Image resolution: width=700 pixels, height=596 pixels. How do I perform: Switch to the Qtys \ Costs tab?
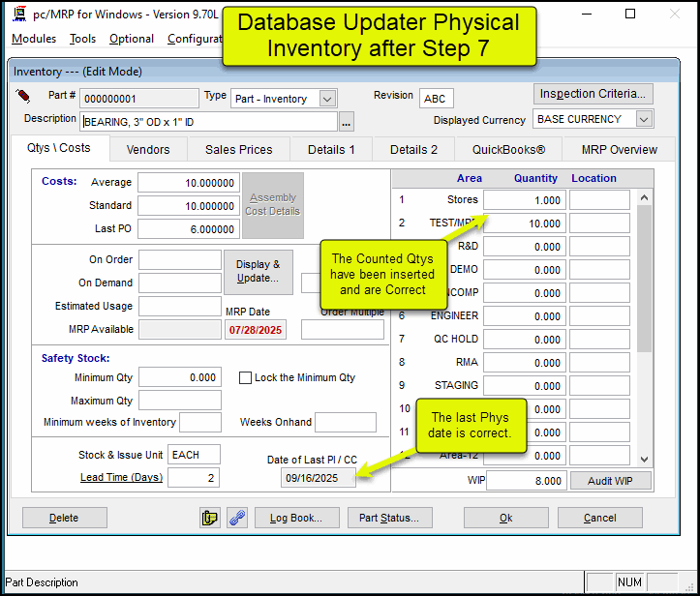59,148
